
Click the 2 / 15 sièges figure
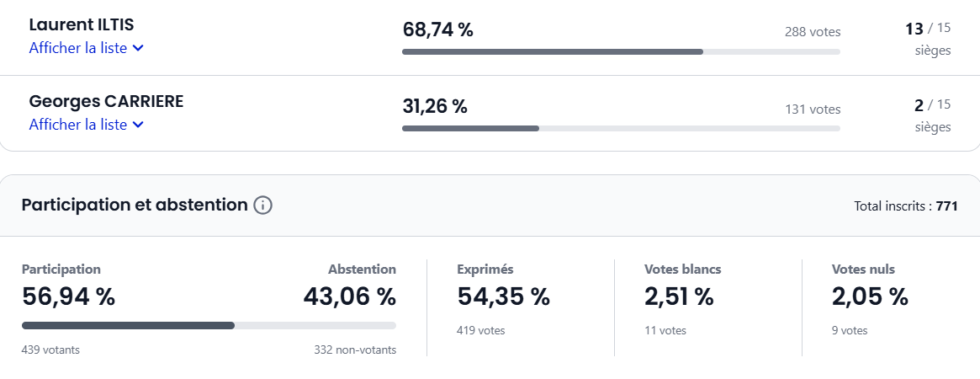[x=932, y=105]
